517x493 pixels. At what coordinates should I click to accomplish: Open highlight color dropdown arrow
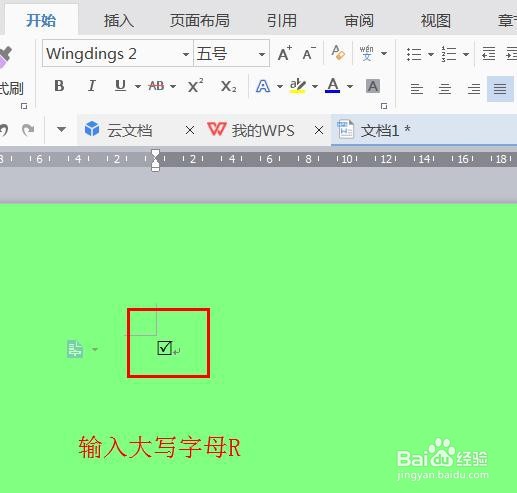click(315, 86)
